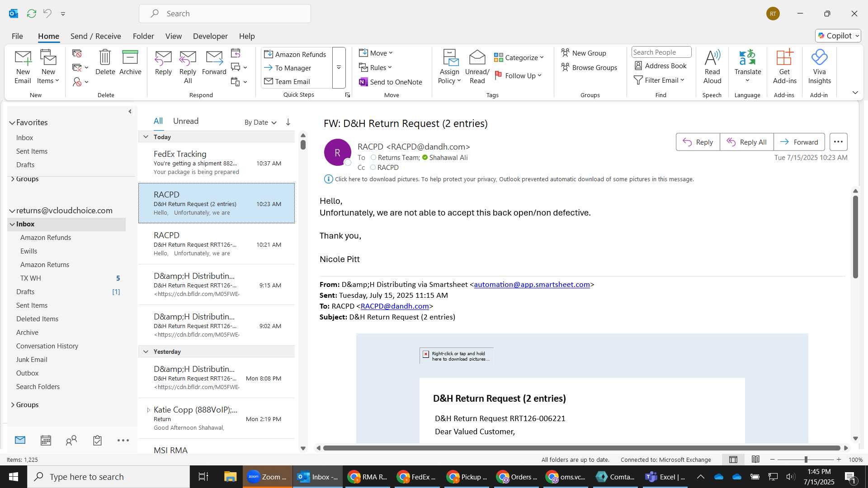Switch to Calendar view icon
Screen dimensions: 868x488
pos(46,440)
